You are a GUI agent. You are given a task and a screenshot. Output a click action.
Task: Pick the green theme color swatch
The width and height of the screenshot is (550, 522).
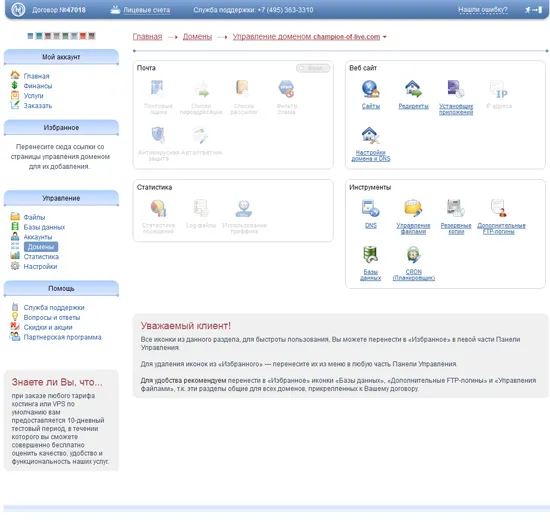[65, 36]
